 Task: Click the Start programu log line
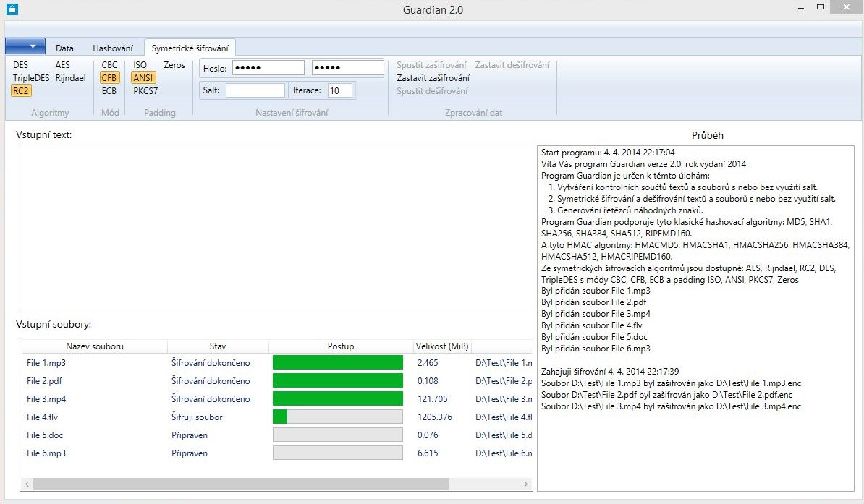point(608,153)
